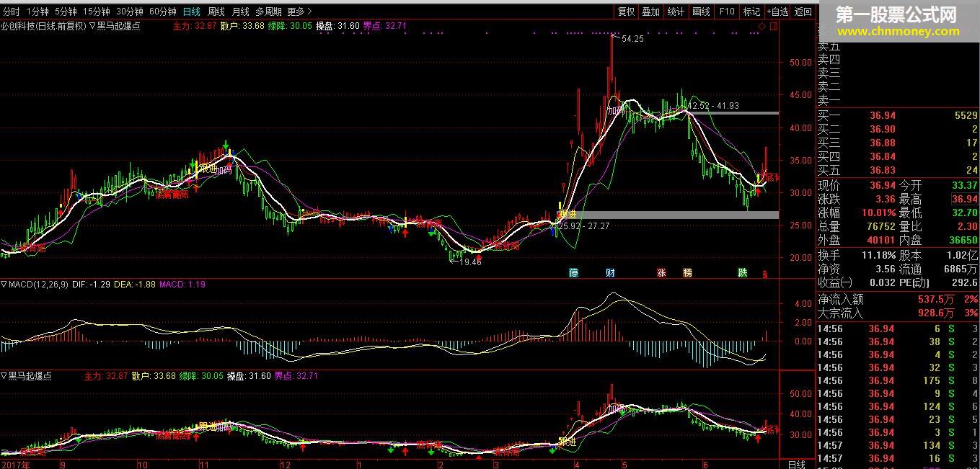Click the 叠加 overlay button
This screenshot has width=980, height=469.
651,12
